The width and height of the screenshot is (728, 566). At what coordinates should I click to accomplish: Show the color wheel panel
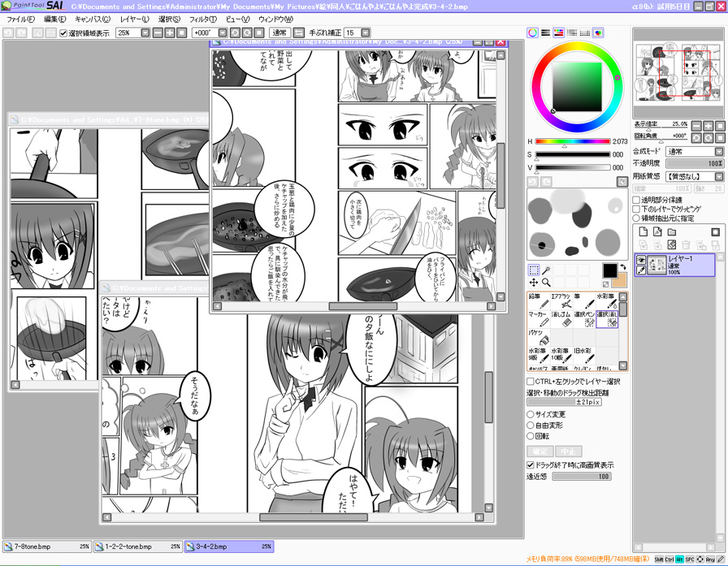[x=532, y=32]
